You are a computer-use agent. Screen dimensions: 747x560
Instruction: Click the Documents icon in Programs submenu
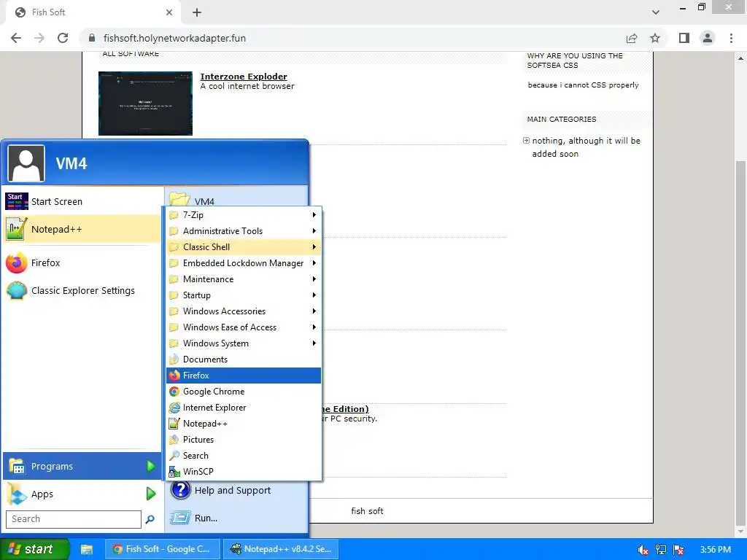174,359
